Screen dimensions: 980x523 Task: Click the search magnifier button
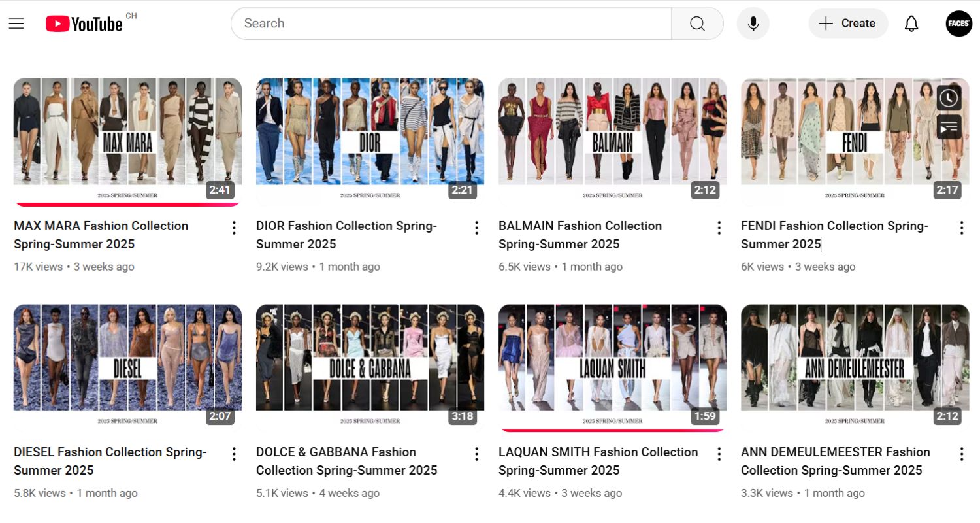click(697, 24)
